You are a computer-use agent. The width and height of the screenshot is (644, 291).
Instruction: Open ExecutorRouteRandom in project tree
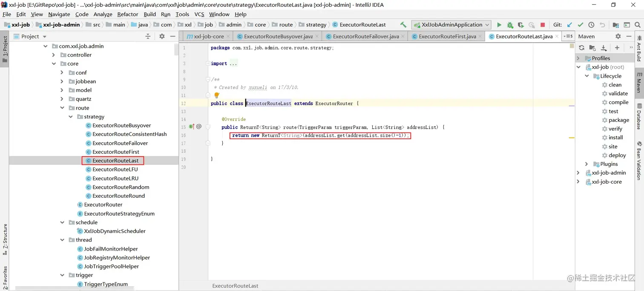[117, 187]
